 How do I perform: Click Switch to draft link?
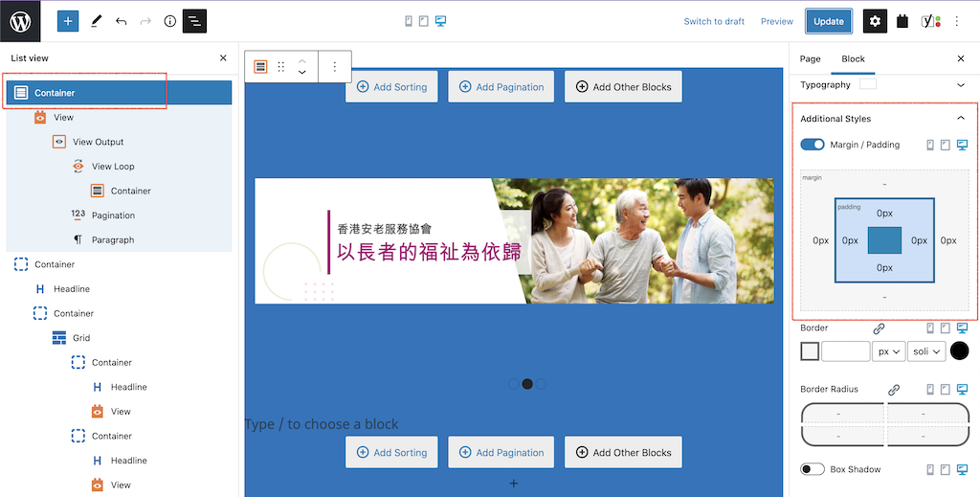714,21
